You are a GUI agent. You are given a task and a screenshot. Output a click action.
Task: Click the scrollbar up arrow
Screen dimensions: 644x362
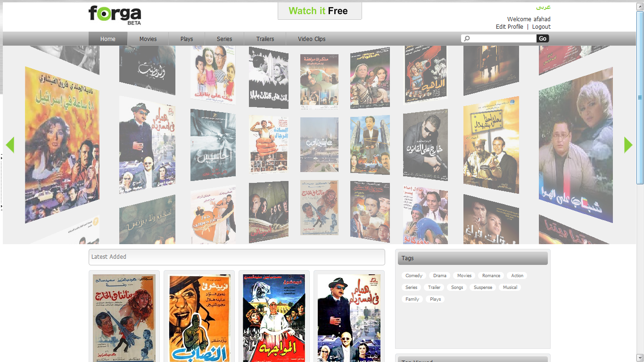click(x=640, y=6)
